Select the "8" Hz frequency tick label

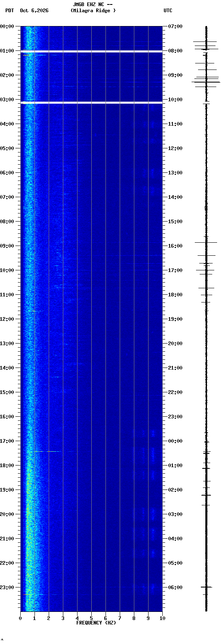point(134,618)
